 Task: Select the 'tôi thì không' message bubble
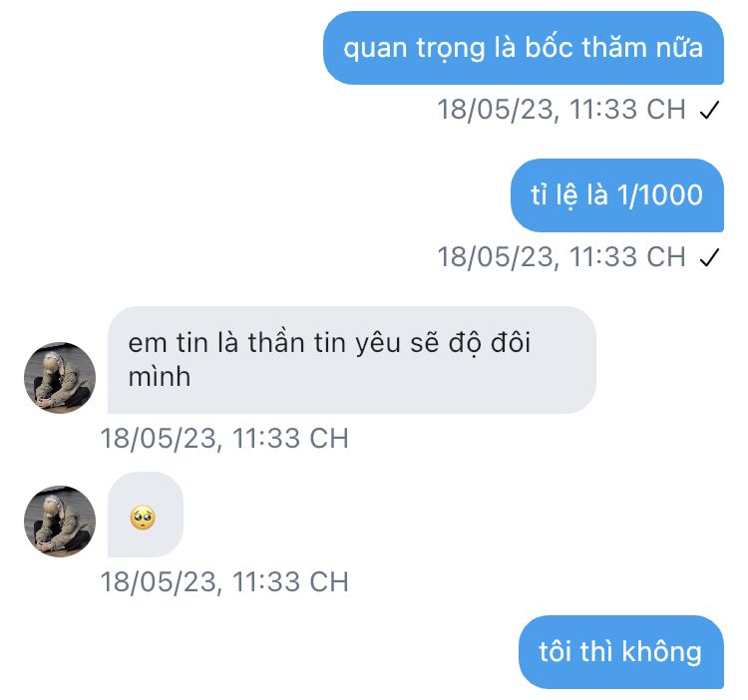tap(621, 652)
